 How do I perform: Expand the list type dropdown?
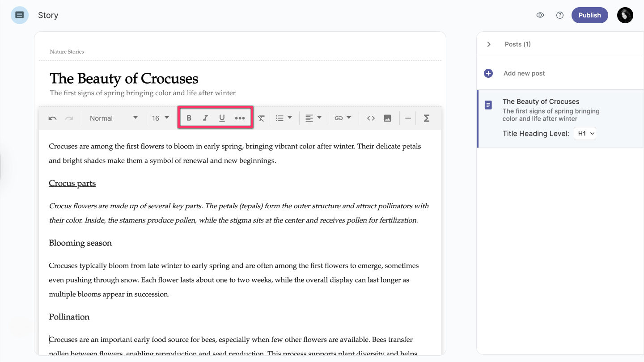284,118
